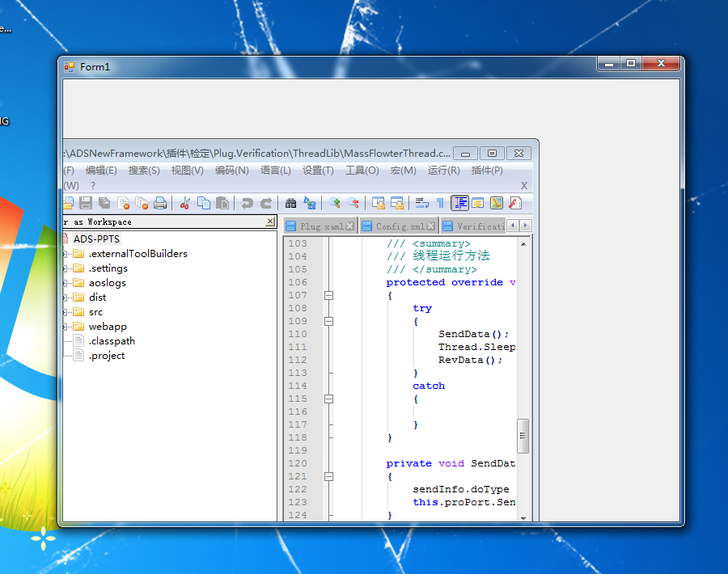Click the Copy toolbar icon
Viewport: 728px width, 574px height.
click(x=203, y=203)
